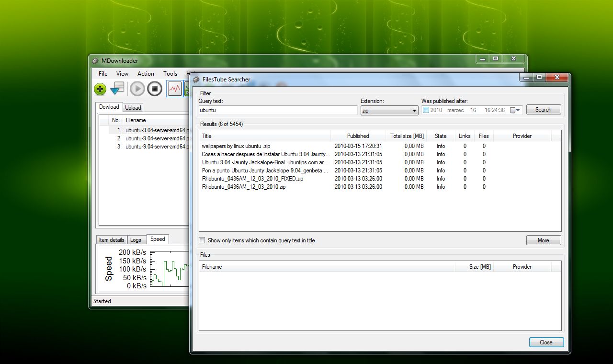Select the Speed tab
613x364 pixels.
(158, 239)
